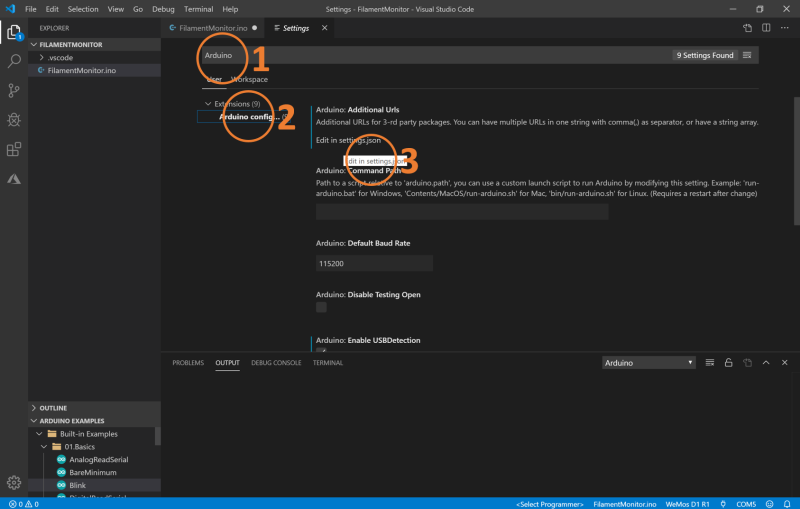This screenshot has width=800, height=509.
Task: Open the Debug view in activity bar
Action: 14,120
